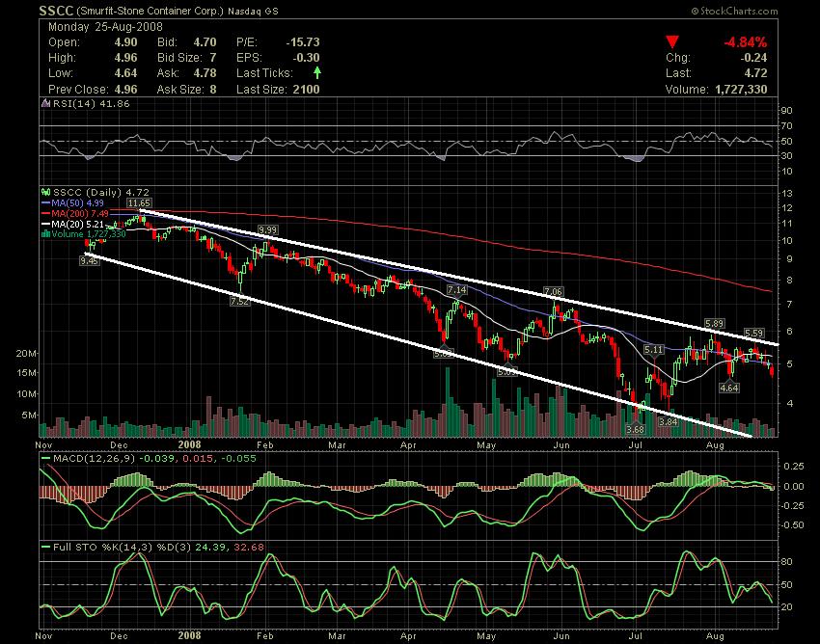Viewport: 820px width, 644px height.
Task: Click the MACD(12,26,9) indicator label
Action: [x=95, y=459]
